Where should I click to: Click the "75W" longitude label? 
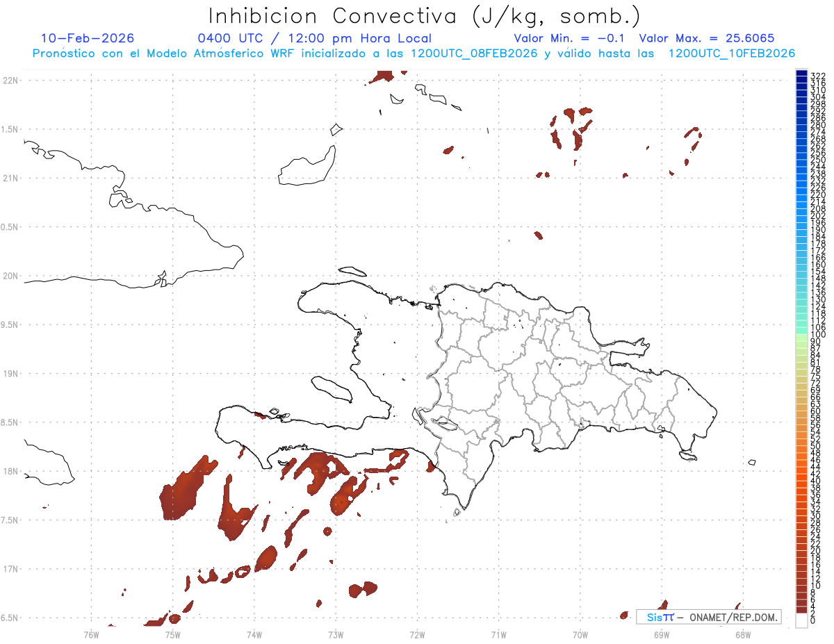[x=172, y=634]
